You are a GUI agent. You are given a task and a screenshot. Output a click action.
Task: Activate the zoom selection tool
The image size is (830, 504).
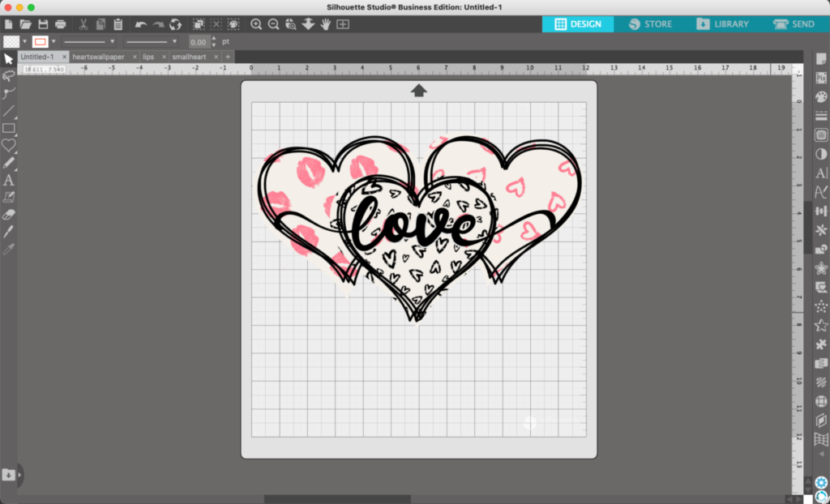click(x=291, y=24)
